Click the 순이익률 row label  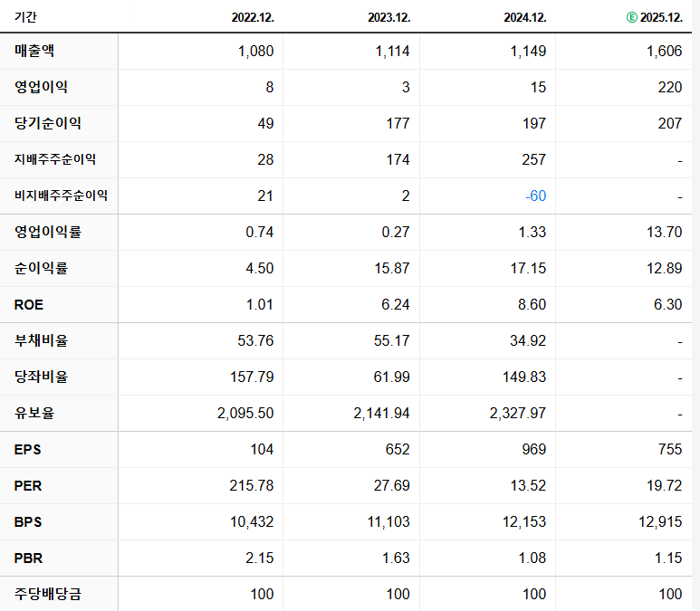tap(41, 268)
